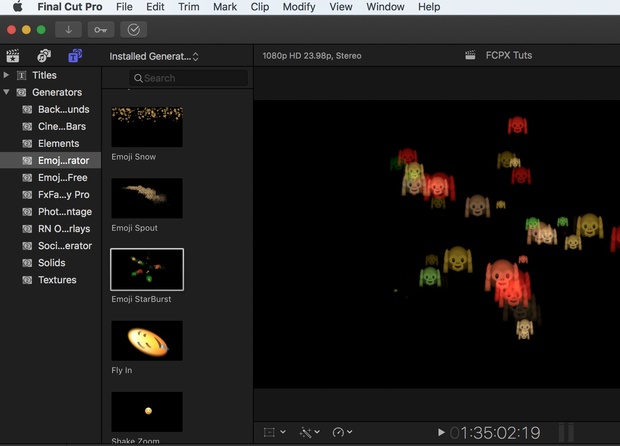The width and height of the screenshot is (620, 446).
Task: Open the Modify menu
Action: coord(299,7)
